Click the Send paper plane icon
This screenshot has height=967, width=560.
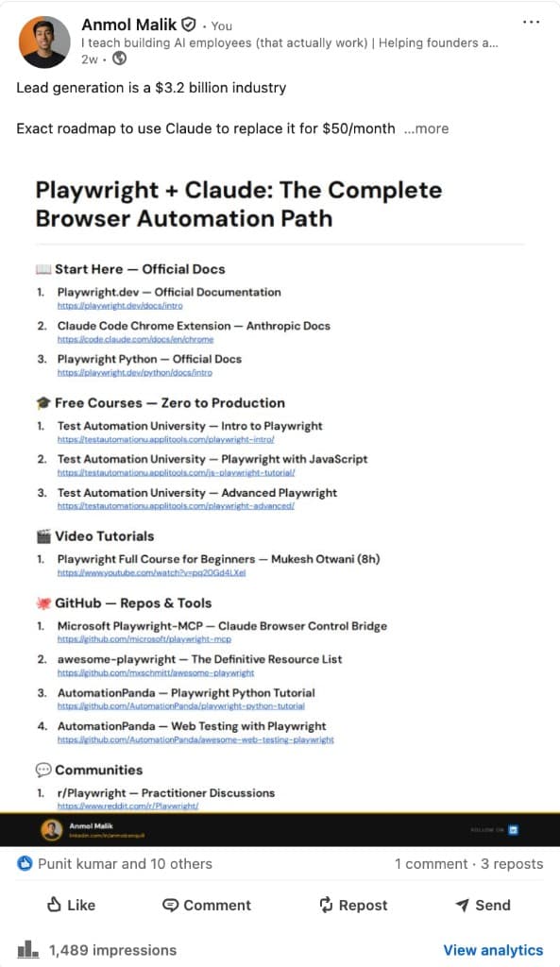tap(462, 905)
